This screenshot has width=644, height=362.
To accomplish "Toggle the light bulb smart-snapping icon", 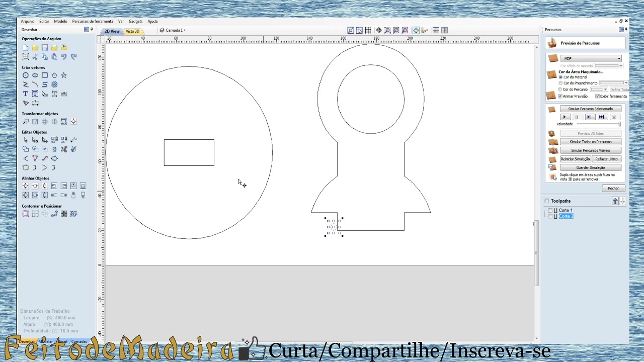I will coord(416,30).
